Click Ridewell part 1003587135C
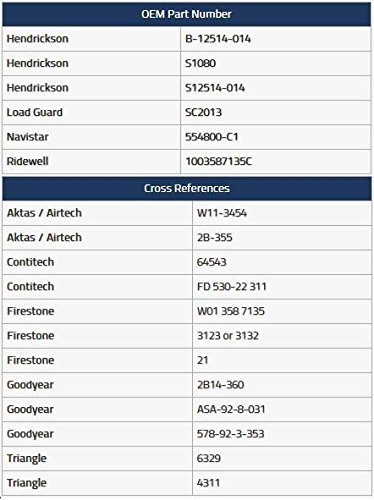 click(x=219, y=162)
